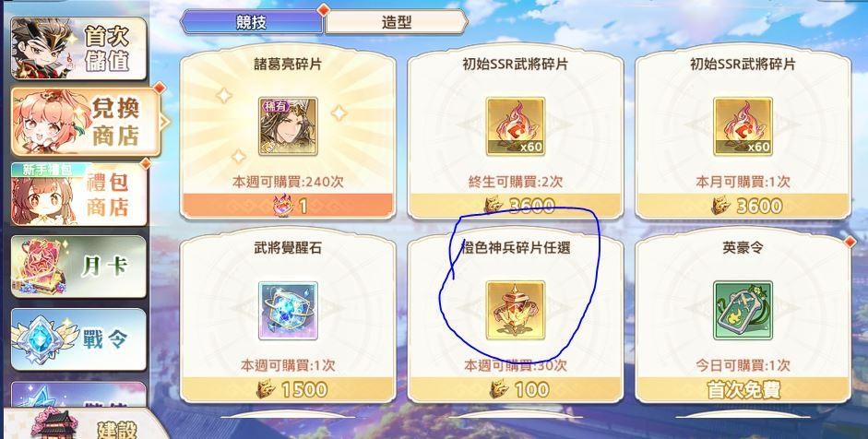Select the 武將覺醒石 crystal icon
Viewport: 868px width, 439px height.
point(288,310)
